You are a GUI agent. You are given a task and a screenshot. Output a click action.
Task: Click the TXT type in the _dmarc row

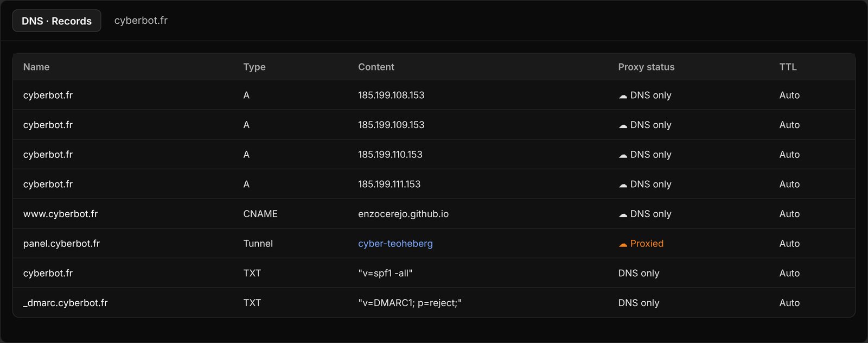point(252,303)
